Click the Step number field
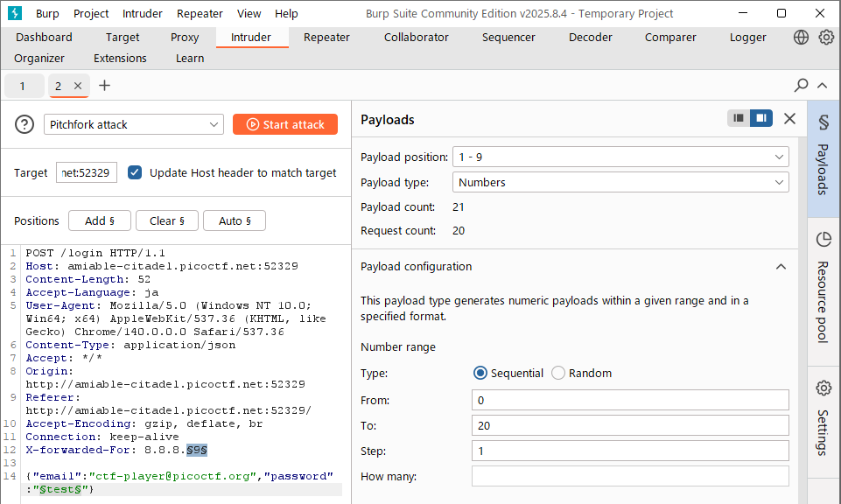 (630, 451)
